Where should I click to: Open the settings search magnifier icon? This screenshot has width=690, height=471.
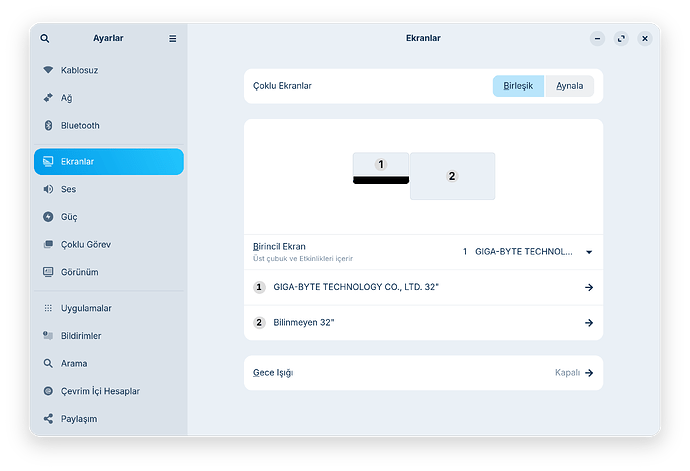point(44,38)
